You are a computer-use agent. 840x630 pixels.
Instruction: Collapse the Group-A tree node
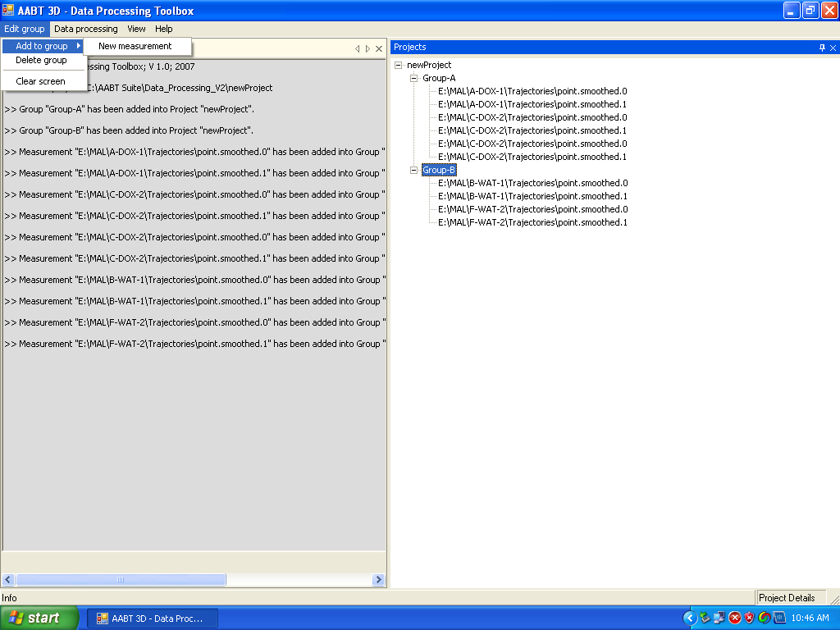[x=413, y=78]
